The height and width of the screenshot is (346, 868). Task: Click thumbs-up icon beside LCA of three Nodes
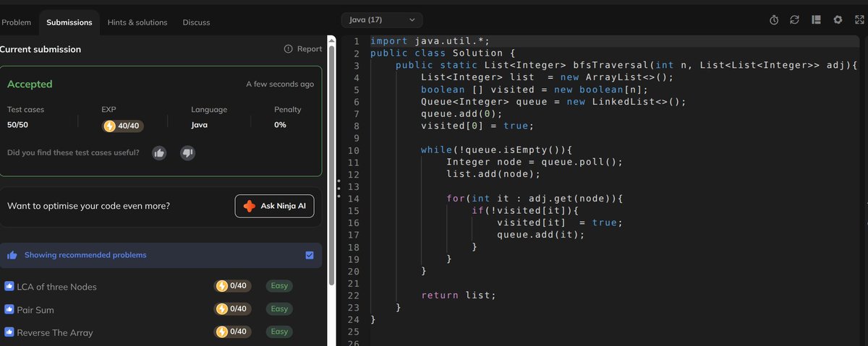click(9, 286)
